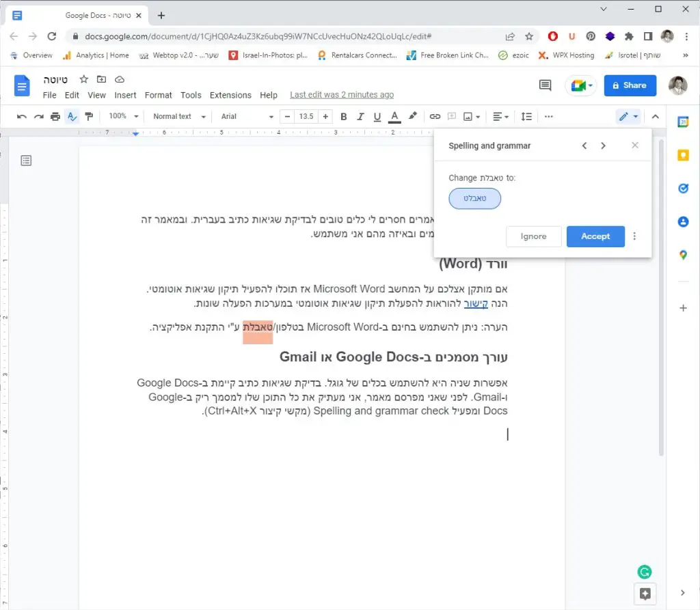Click the highlighted misspelled word טאבלת
The height and width of the screenshot is (610, 700).
coord(258,327)
